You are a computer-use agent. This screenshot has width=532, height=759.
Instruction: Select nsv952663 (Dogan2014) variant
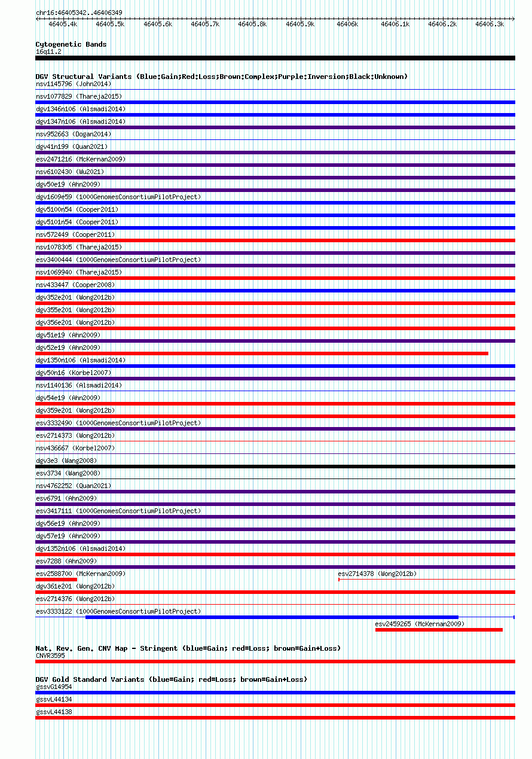point(74,134)
